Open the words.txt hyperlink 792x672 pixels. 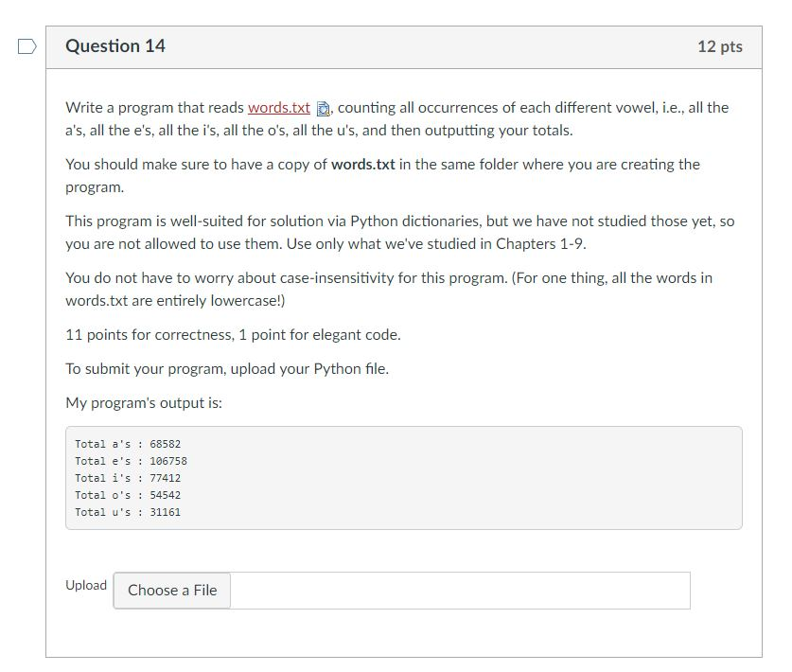[x=278, y=107]
